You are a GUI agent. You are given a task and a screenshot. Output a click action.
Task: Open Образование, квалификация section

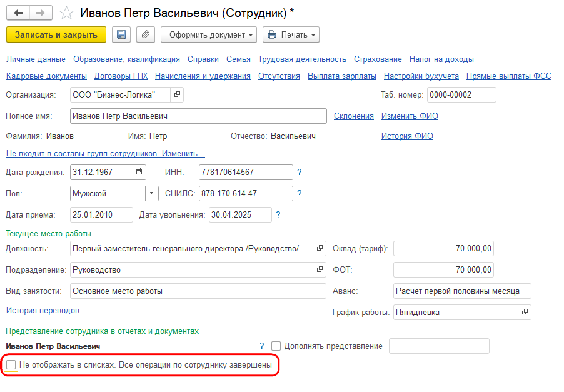click(126, 59)
